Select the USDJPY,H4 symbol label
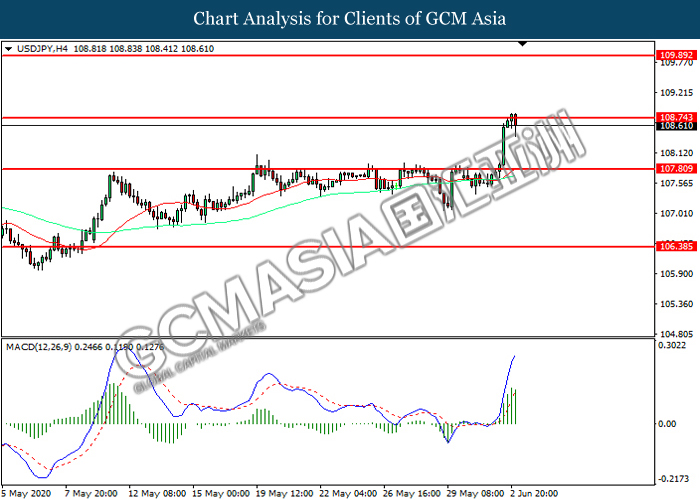 (x=42, y=49)
